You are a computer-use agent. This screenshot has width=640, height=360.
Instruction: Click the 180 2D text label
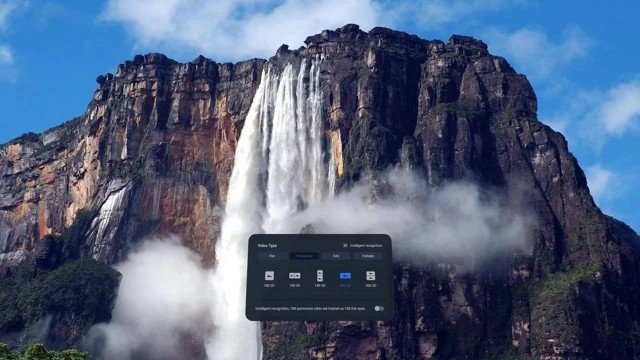(x=269, y=286)
